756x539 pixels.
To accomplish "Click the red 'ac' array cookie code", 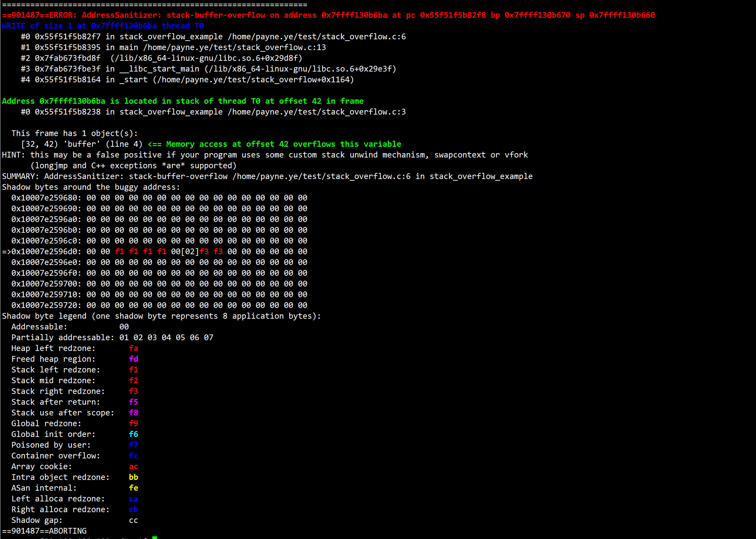I will (134, 466).
